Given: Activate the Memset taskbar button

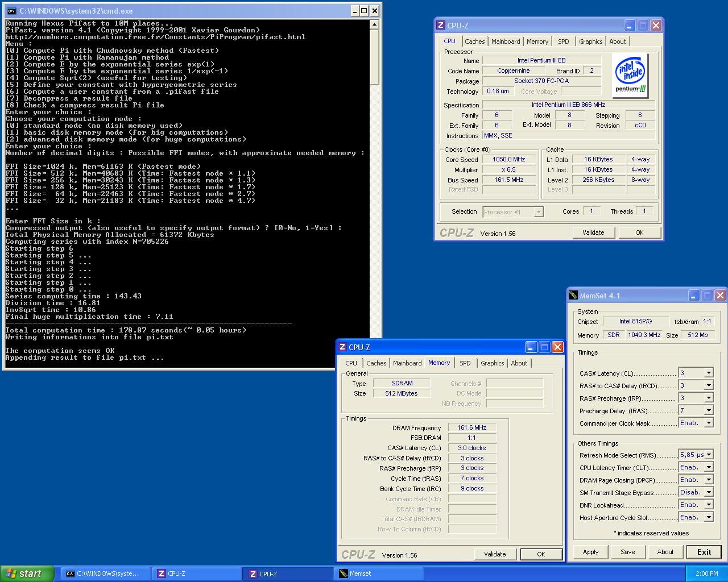Looking at the screenshot, I should [x=379, y=573].
